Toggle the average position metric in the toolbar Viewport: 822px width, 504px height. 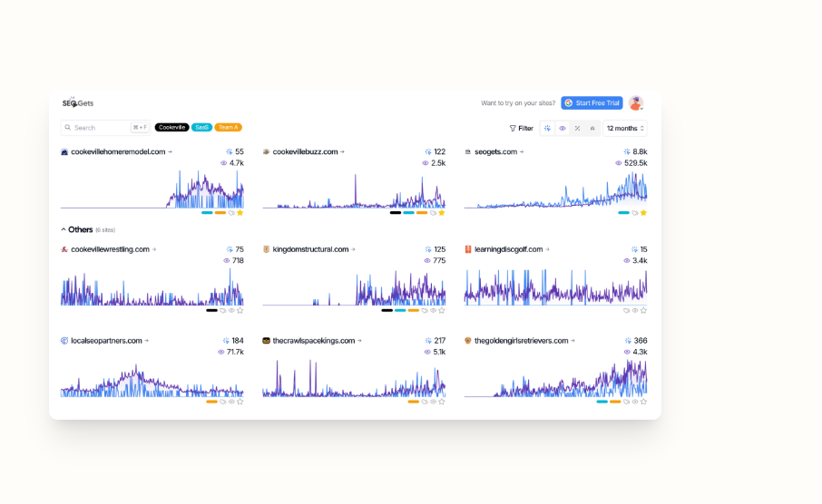pyautogui.click(x=592, y=129)
